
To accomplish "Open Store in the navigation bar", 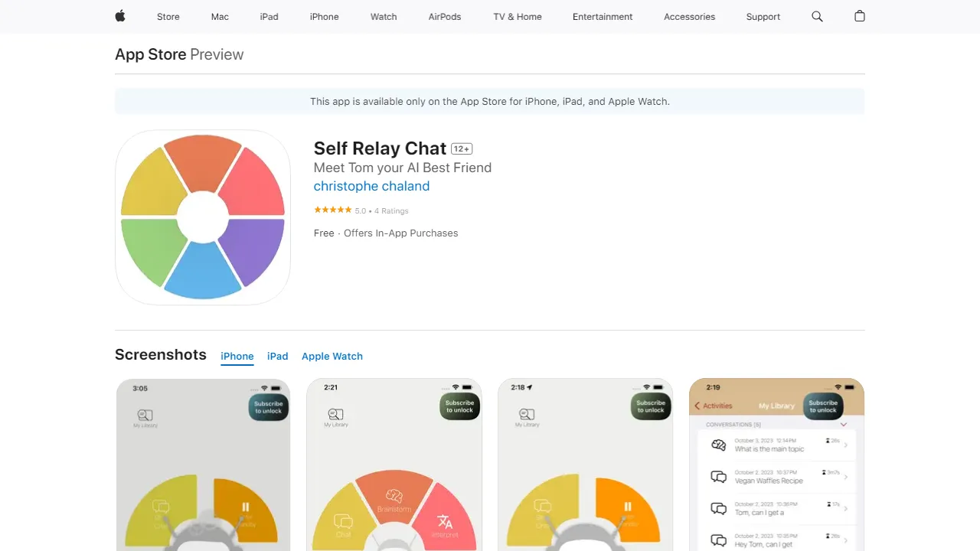I will click(168, 17).
